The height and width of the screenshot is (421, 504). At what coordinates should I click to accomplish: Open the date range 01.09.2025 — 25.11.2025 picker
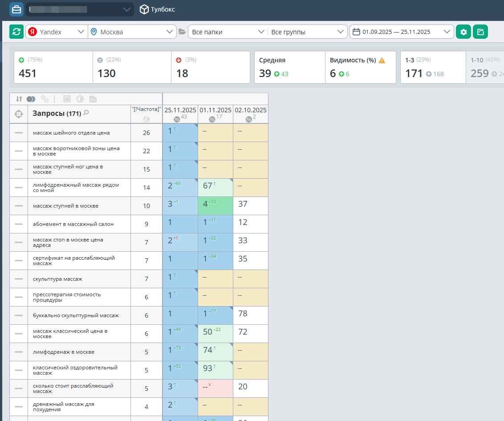[402, 32]
